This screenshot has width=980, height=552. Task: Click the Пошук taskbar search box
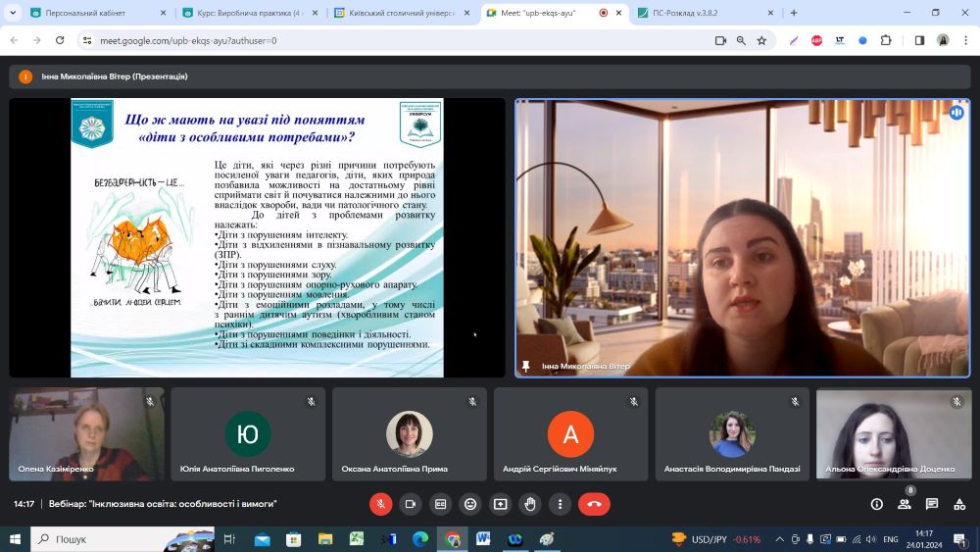[122, 539]
